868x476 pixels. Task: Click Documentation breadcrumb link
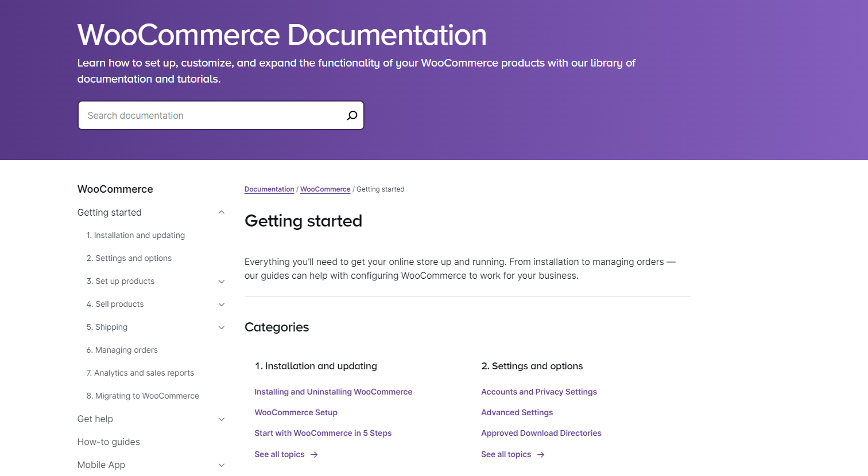click(x=269, y=189)
